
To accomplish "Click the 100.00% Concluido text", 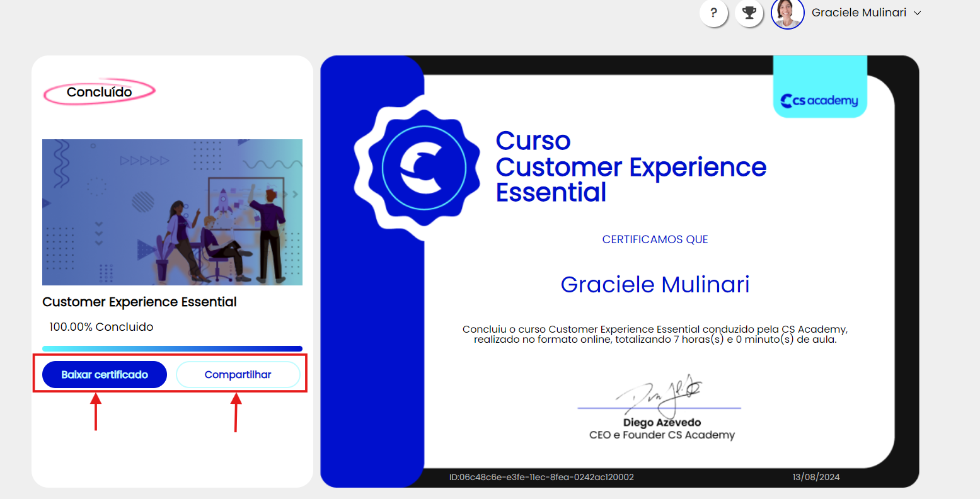I will pos(101,327).
